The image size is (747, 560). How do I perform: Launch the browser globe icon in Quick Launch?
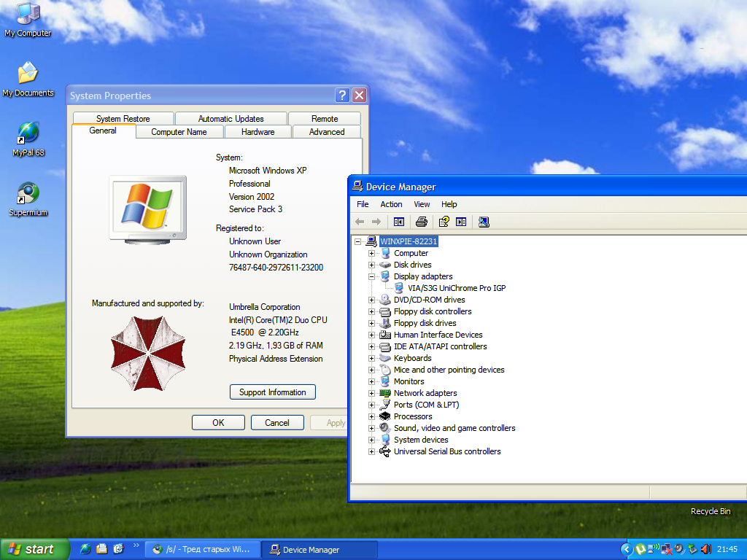click(86, 549)
